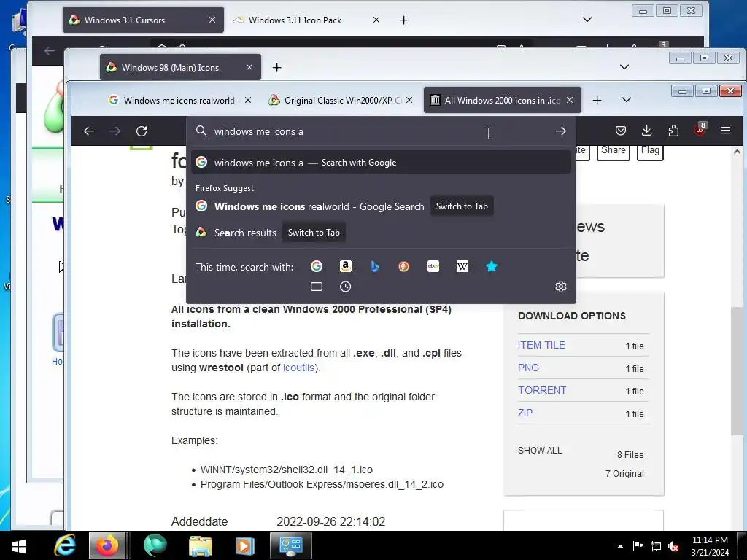
Task: Click the Flag button on the page
Action: [x=650, y=150]
